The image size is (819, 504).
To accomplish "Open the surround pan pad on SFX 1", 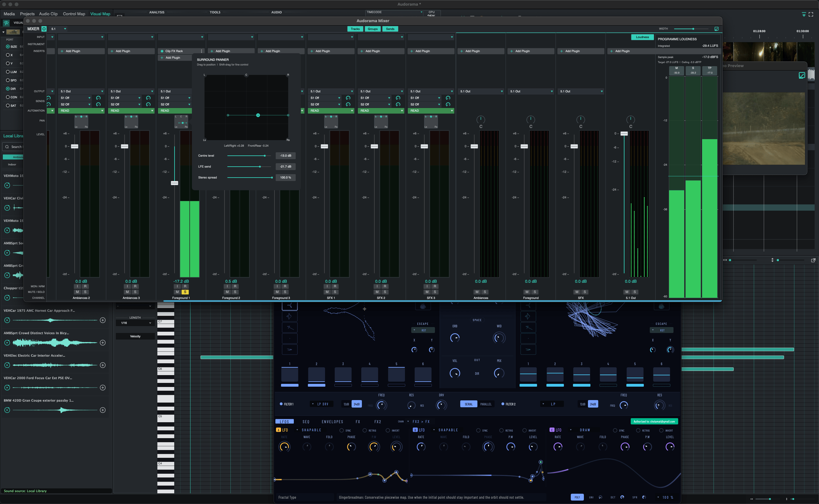I will pyautogui.click(x=331, y=121).
